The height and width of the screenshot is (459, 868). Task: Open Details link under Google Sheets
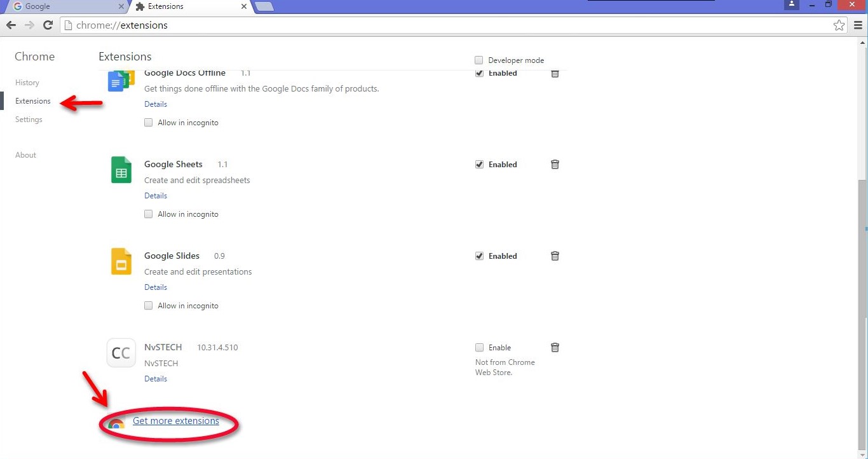(156, 196)
